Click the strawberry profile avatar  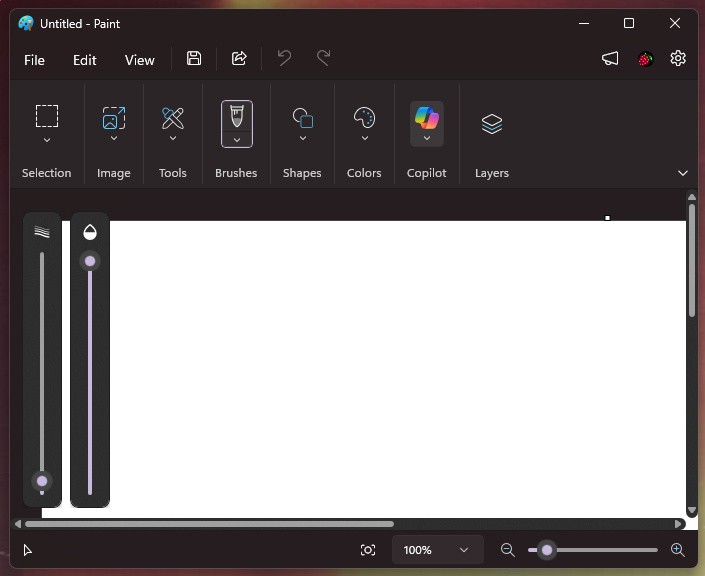pos(645,59)
